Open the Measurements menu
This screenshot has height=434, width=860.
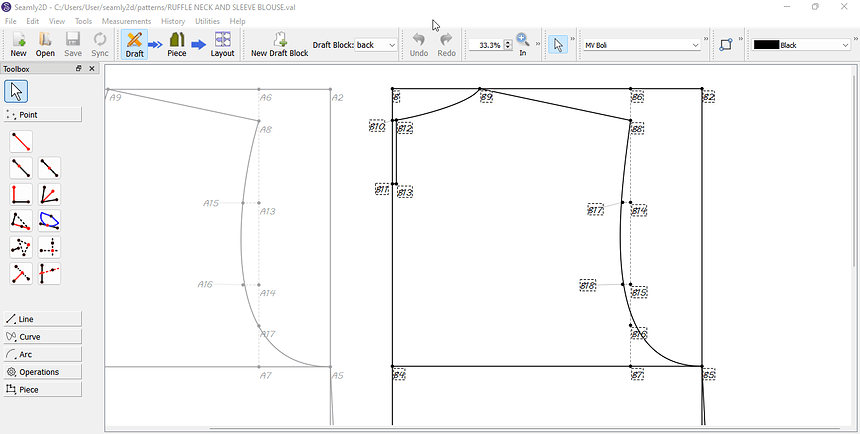126,21
